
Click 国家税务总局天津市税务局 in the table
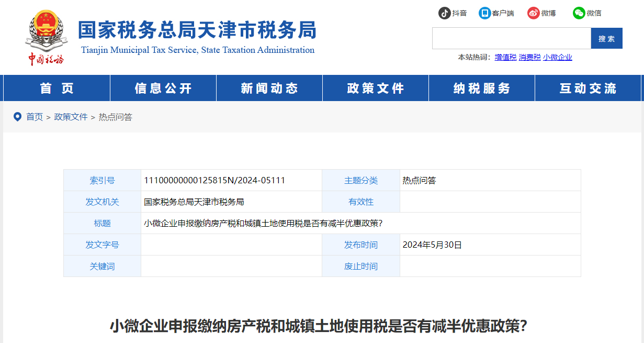pos(194,202)
